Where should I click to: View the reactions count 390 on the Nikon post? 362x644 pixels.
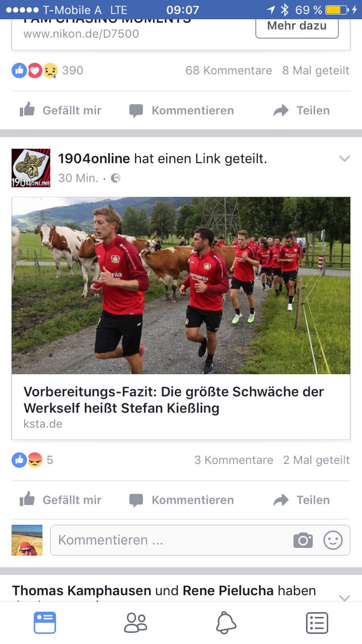73,70
